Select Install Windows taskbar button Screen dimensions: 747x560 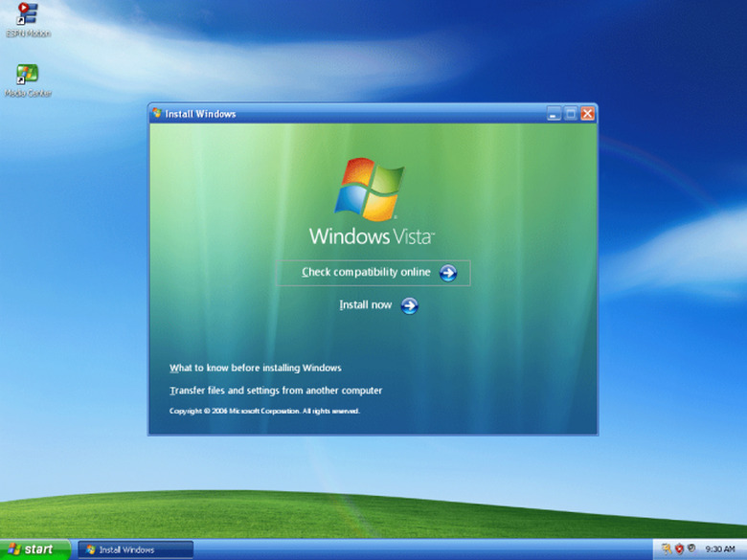click(x=136, y=549)
